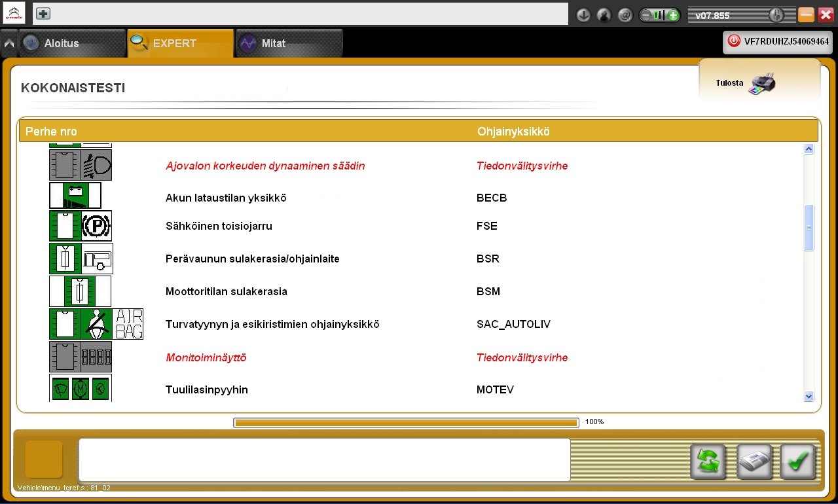Click the Citroën logo icon
This screenshot has width=838, height=504.
click(x=14, y=13)
